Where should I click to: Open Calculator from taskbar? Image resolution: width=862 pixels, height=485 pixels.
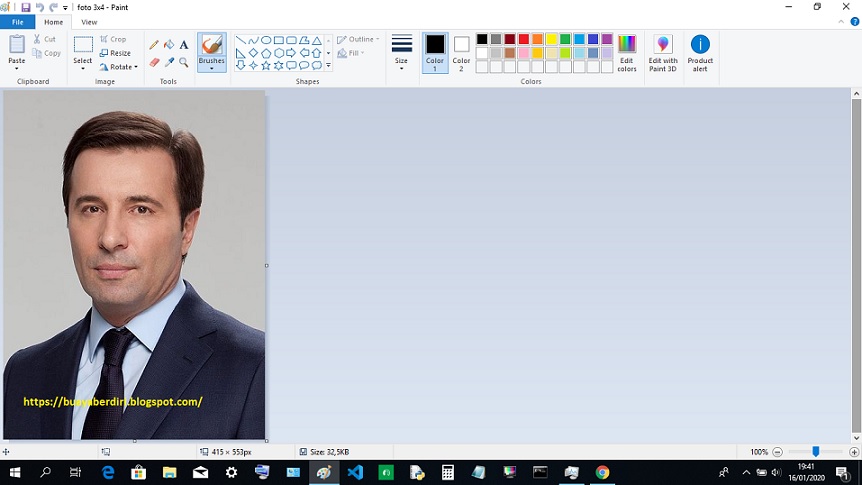(x=447, y=472)
